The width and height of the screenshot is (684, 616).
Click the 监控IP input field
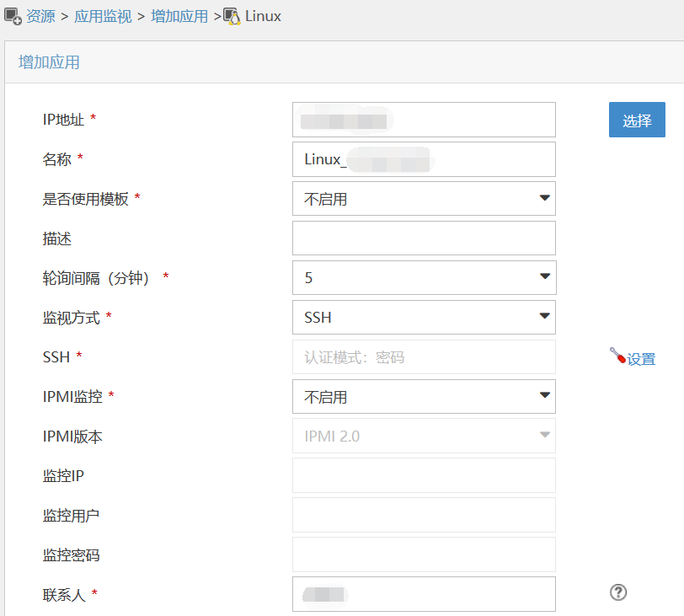tap(424, 475)
